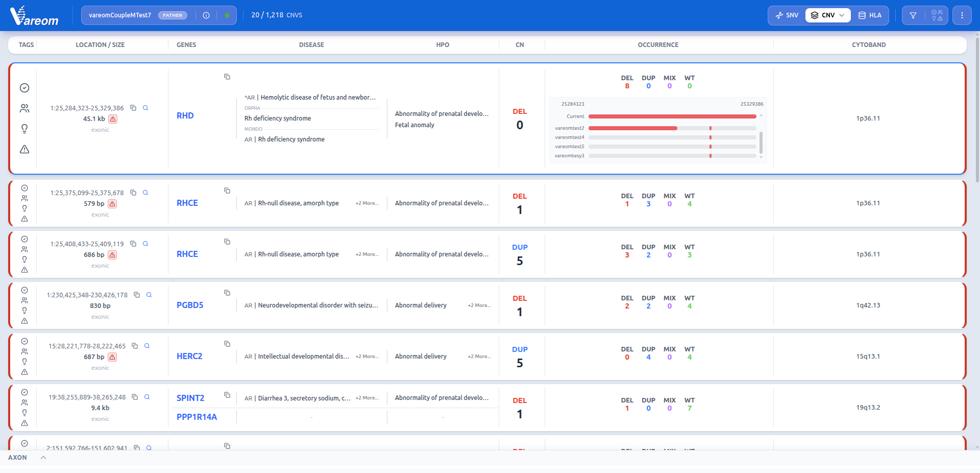Toggle warning flag on SPINT2 row

[x=24, y=423]
